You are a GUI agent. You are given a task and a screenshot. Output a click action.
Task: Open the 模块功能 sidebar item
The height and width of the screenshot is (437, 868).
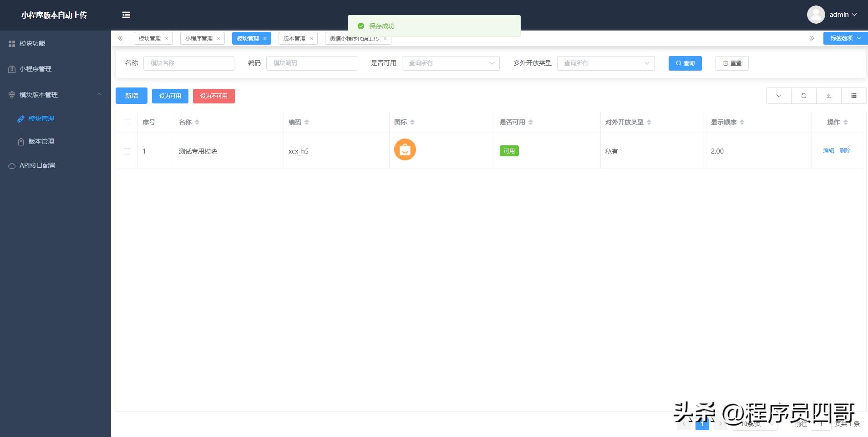click(32, 43)
